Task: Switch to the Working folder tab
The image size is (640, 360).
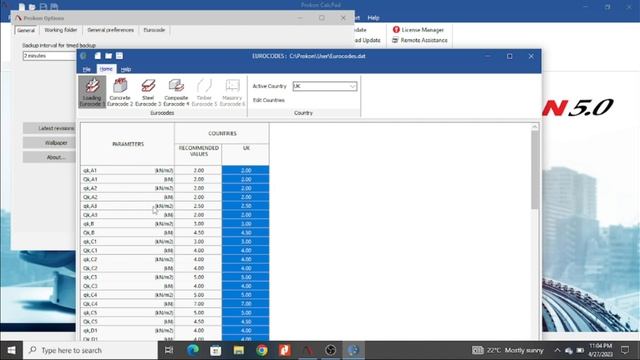Action: (x=61, y=30)
